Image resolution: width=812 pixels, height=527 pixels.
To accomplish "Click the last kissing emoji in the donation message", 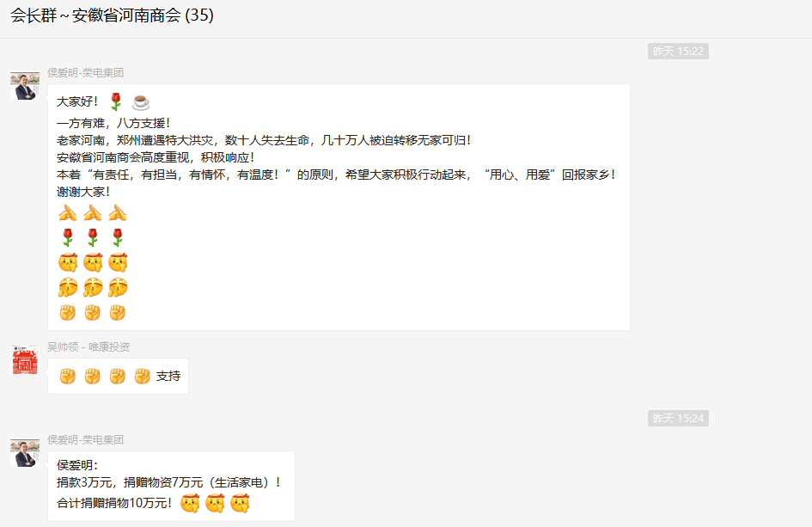I will [240, 504].
